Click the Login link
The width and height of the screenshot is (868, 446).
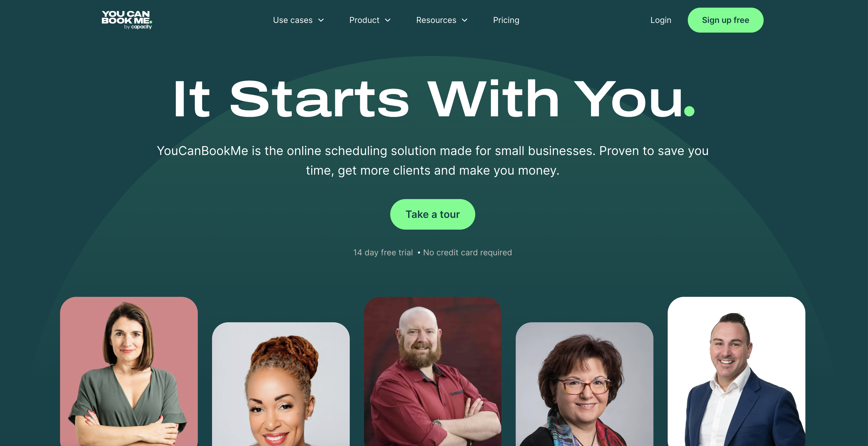[x=661, y=20]
